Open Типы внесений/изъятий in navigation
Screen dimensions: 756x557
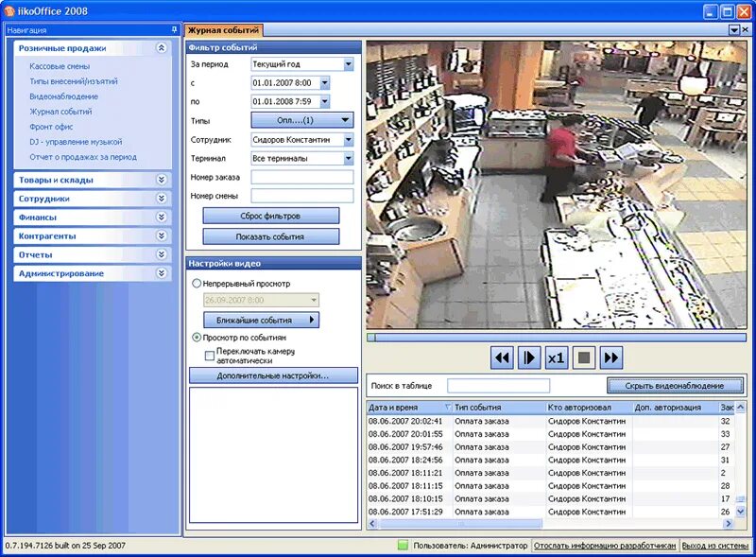74,81
